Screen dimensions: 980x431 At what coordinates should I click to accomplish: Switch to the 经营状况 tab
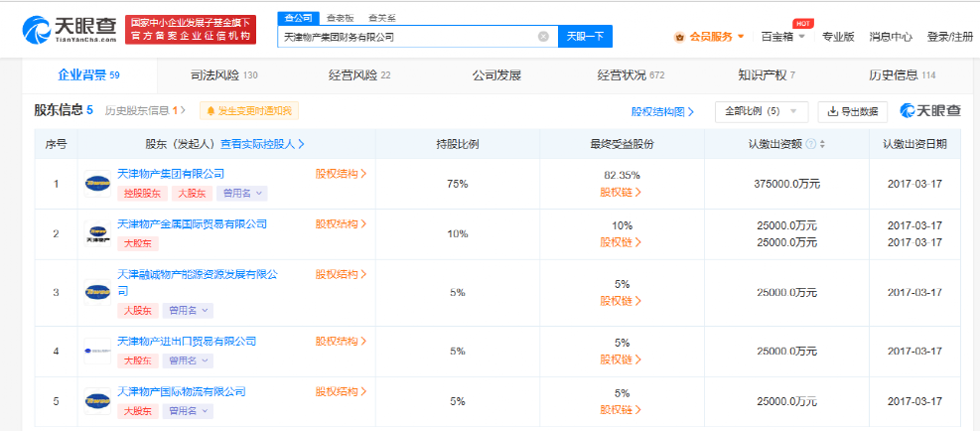point(630,75)
